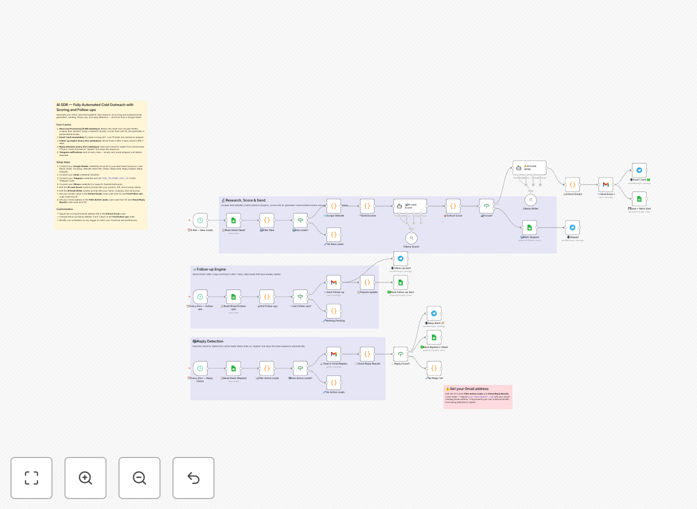The width and height of the screenshot is (697, 509).
Task: Select the Pursue? If node
Action: point(487,206)
